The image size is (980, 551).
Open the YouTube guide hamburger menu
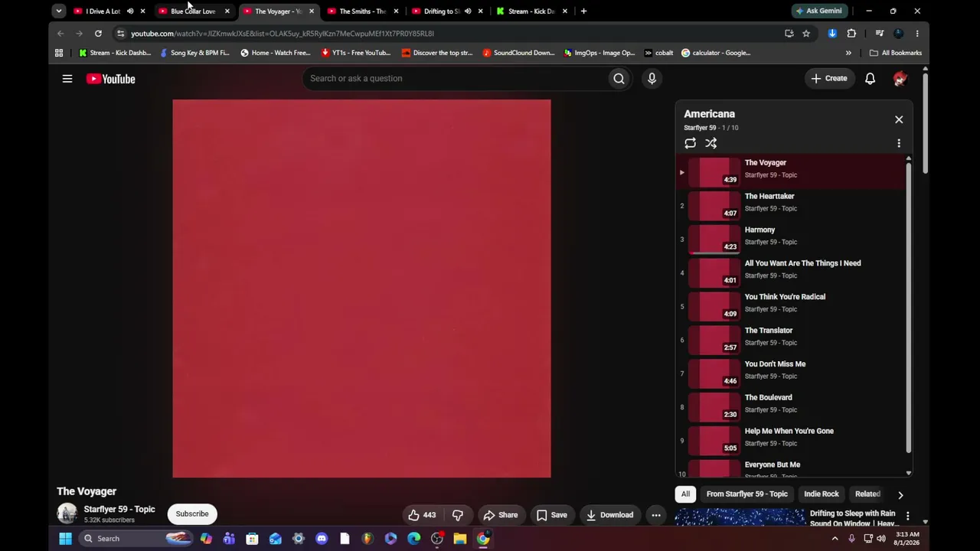pos(67,79)
